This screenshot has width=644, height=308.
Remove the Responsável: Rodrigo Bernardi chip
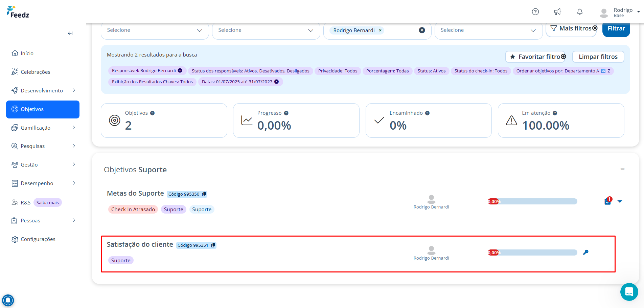pyautogui.click(x=180, y=71)
